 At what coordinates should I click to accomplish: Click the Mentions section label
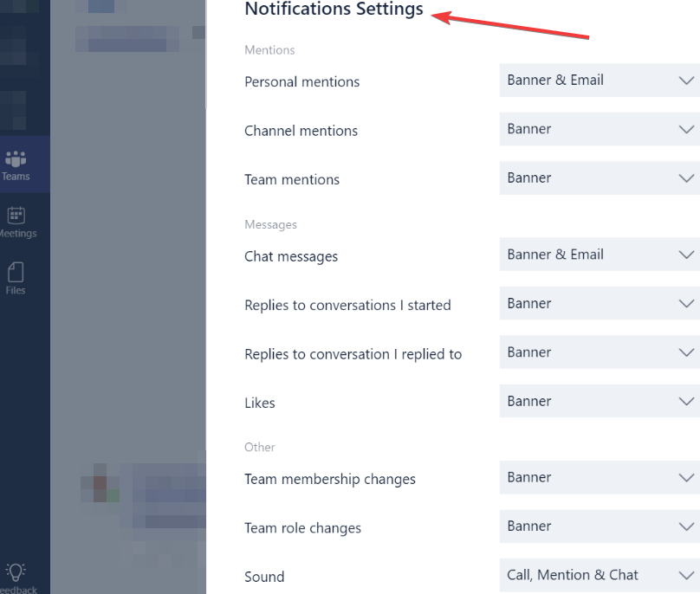[269, 50]
